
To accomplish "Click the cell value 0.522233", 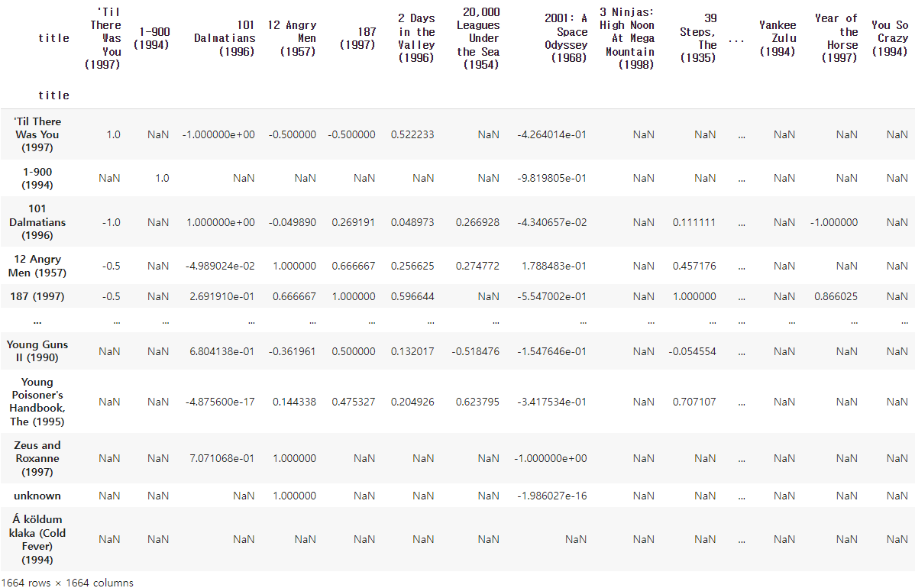I will (x=412, y=134).
